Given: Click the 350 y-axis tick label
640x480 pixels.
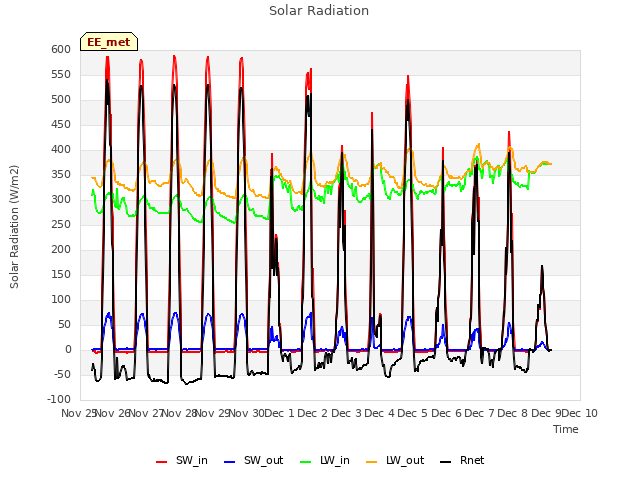Looking at the screenshot, I should click(61, 174).
